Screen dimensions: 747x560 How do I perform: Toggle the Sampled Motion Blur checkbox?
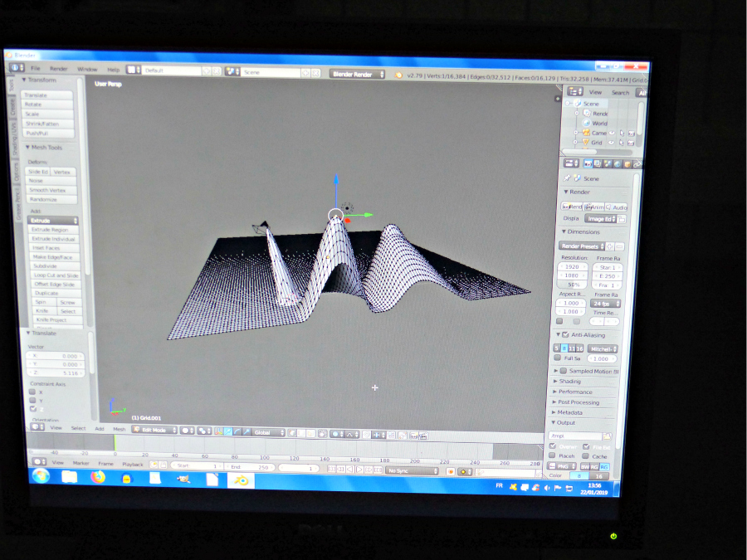(x=564, y=371)
